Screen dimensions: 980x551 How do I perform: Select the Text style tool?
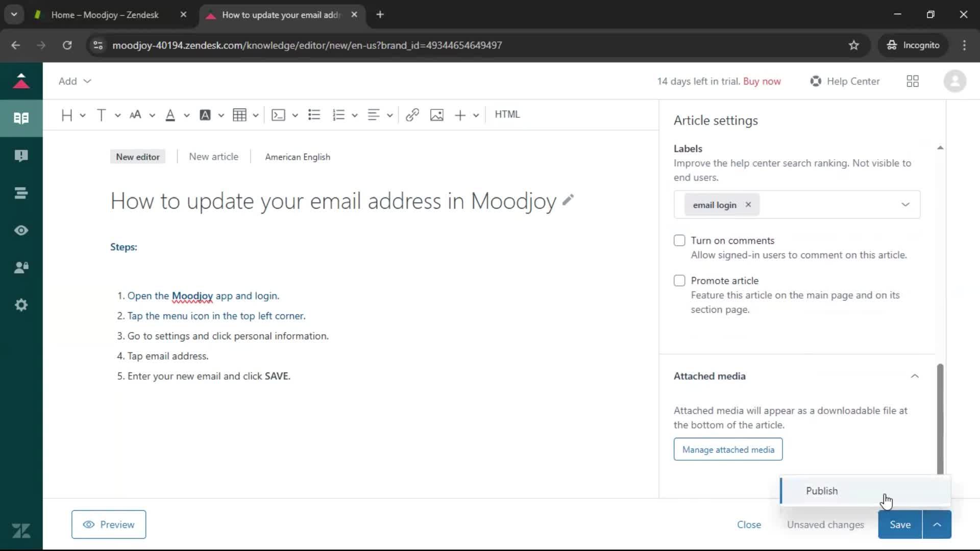click(x=101, y=115)
